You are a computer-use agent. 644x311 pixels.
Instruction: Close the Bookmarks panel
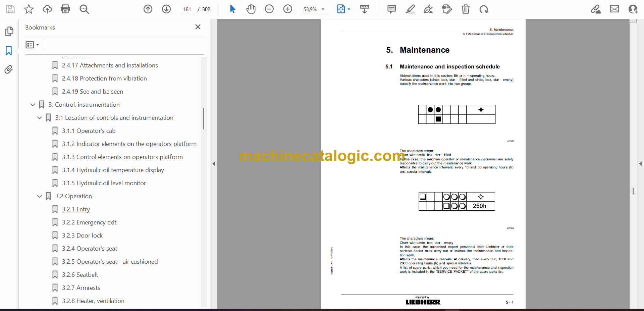(198, 27)
